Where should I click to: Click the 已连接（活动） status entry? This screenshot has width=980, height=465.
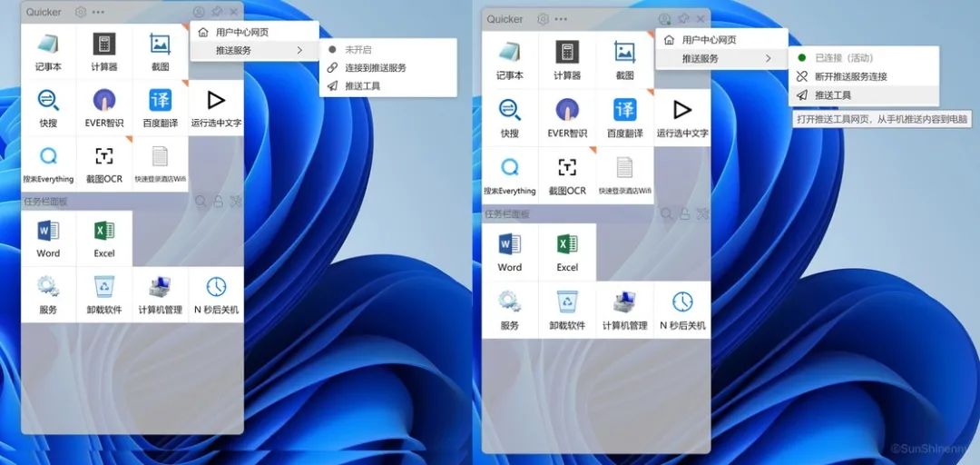pos(864,57)
